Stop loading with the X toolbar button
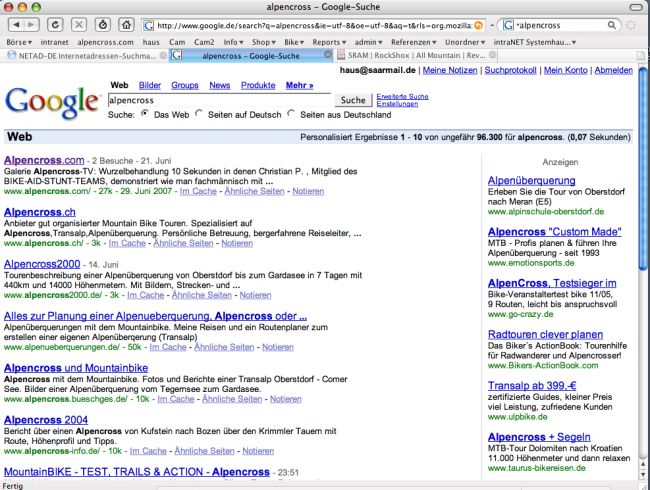Screen dimensions: 650x490 click(79, 25)
